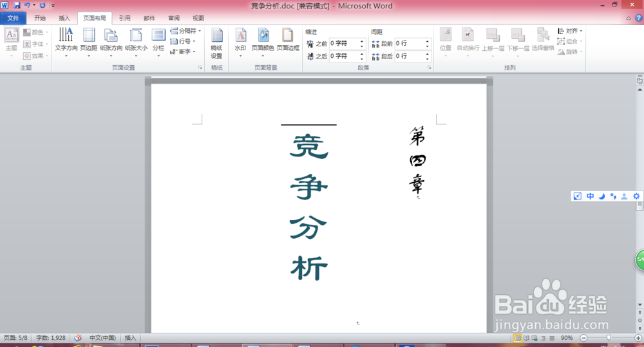Image resolution: width=644 pixels, height=347 pixels.
Task: Click the IME moon icon
Action: 601,196
